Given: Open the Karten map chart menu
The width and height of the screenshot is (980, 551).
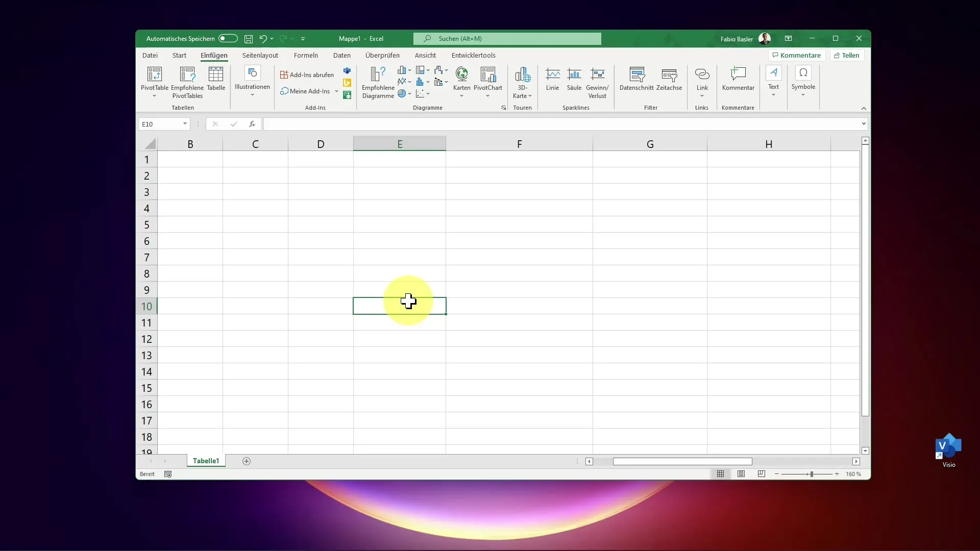Looking at the screenshot, I should [461, 82].
